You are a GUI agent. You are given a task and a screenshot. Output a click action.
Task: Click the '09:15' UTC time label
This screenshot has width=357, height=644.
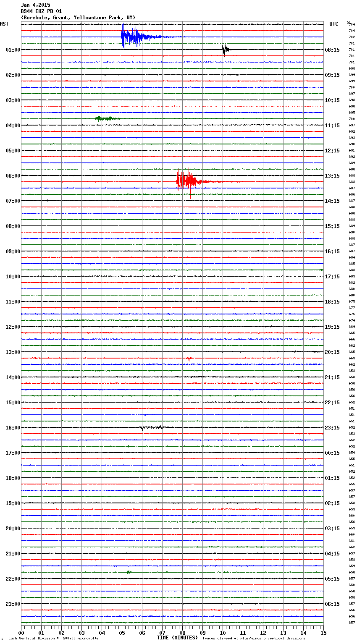pos(332,75)
